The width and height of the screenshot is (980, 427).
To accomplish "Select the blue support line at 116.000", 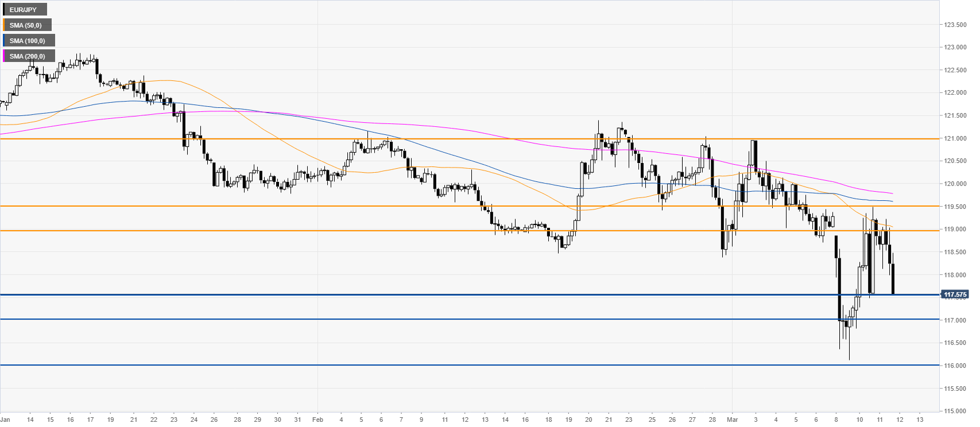I will (470, 365).
